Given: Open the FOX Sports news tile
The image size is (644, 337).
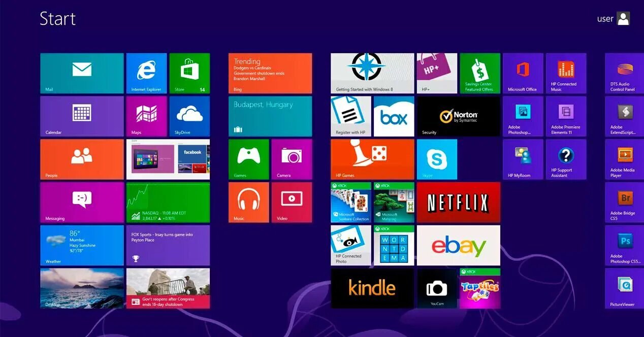Looking at the screenshot, I should pos(168,246).
